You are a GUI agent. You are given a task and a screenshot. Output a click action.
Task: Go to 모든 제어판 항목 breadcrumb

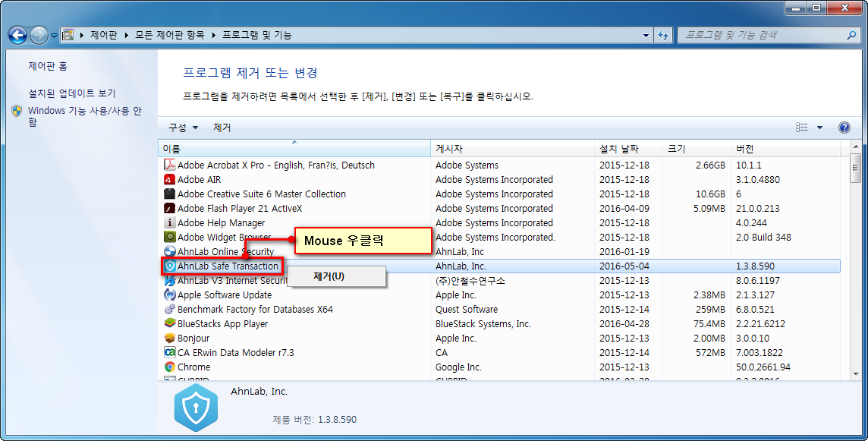[169, 35]
